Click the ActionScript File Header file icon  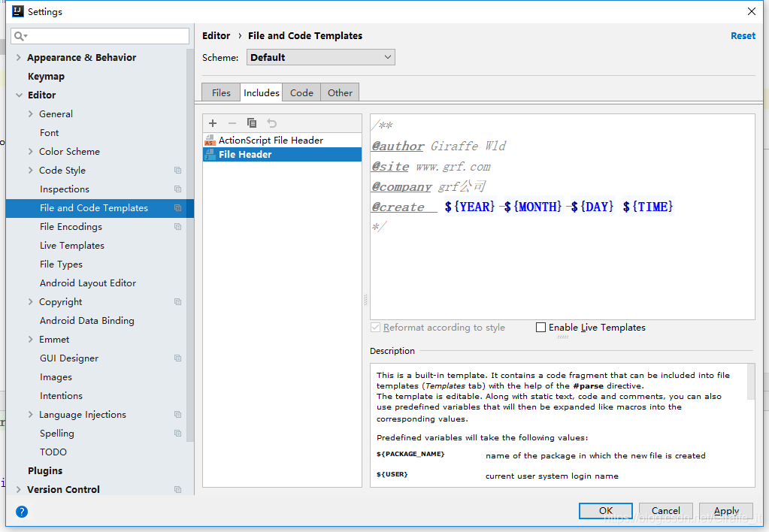(210, 141)
